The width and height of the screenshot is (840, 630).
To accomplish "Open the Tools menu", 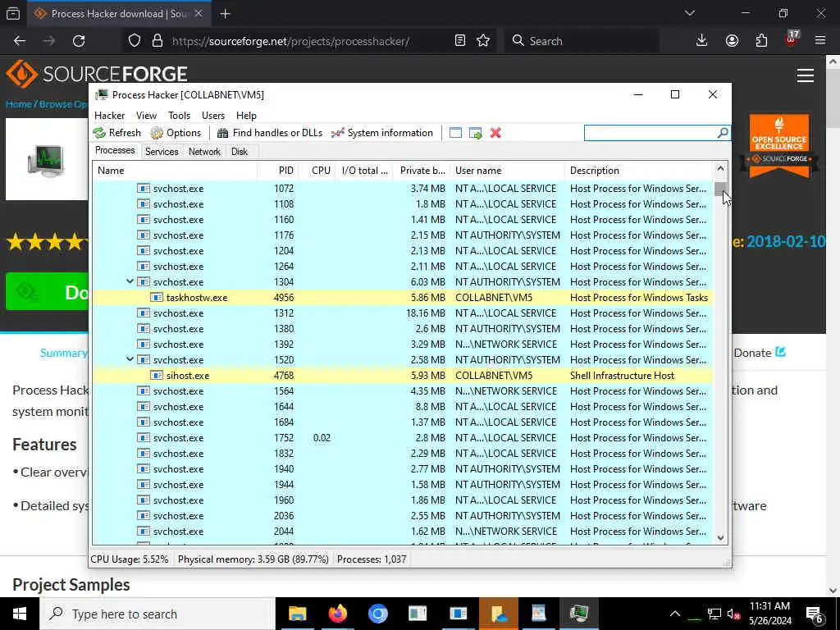I will tap(179, 115).
